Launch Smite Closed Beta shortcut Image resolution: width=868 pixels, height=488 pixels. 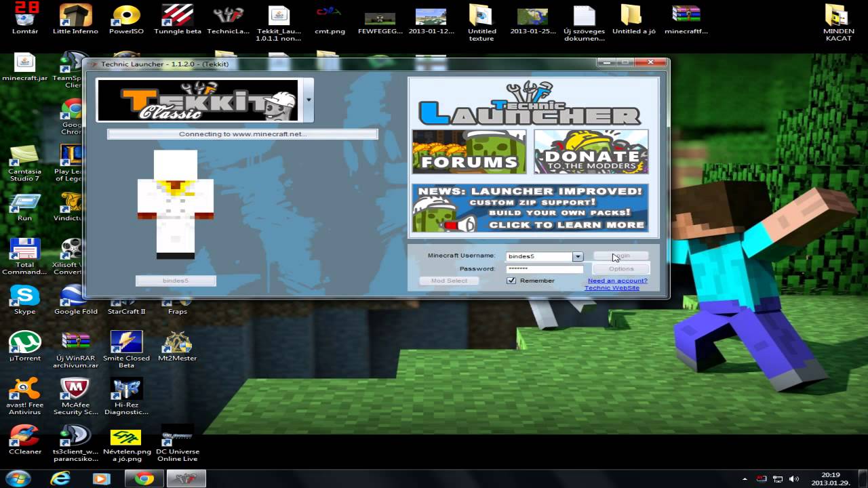126,350
